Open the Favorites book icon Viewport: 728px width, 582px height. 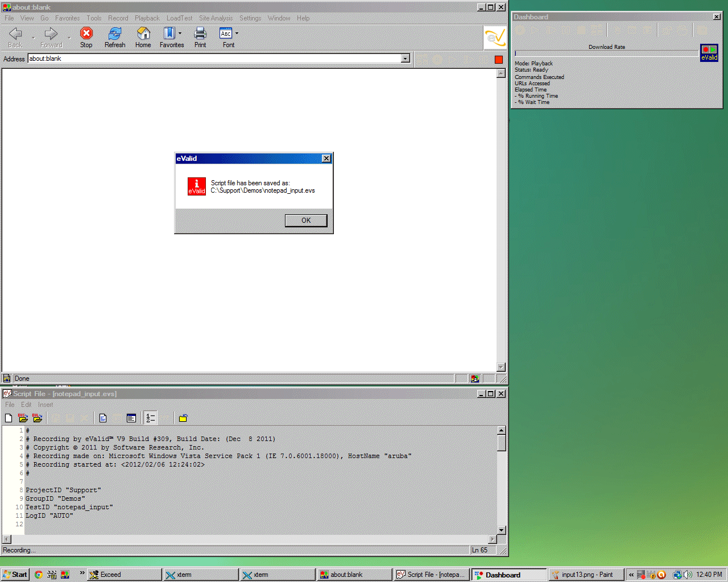point(169,34)
